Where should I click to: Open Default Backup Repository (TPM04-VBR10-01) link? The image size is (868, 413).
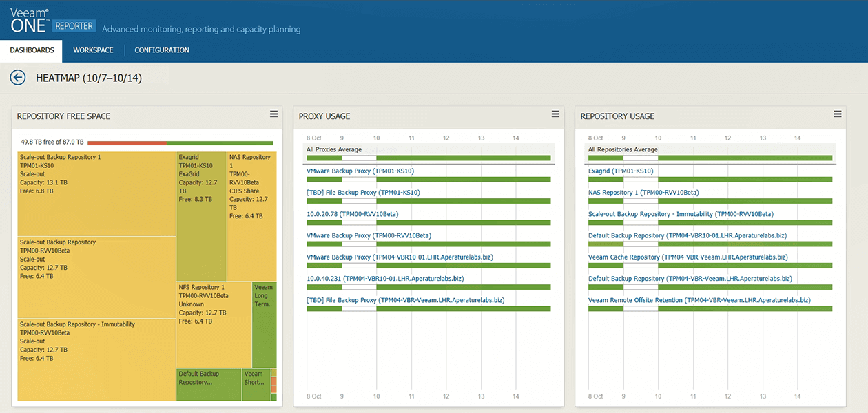pos(688,235)
